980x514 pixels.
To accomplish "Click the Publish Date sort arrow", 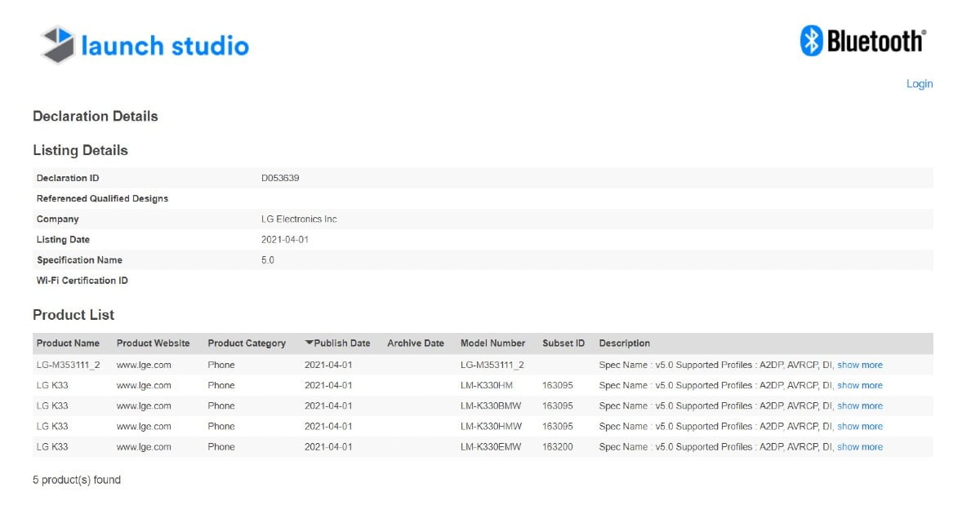I will pyautogui.click(x=309, y=343).
